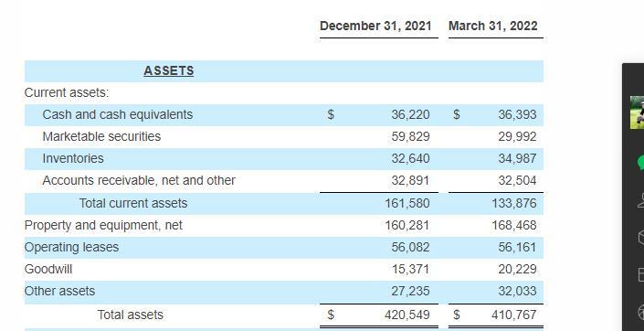Click the Marketable securities value 59,829
The image size is (644, 331).
pos(410,136)
